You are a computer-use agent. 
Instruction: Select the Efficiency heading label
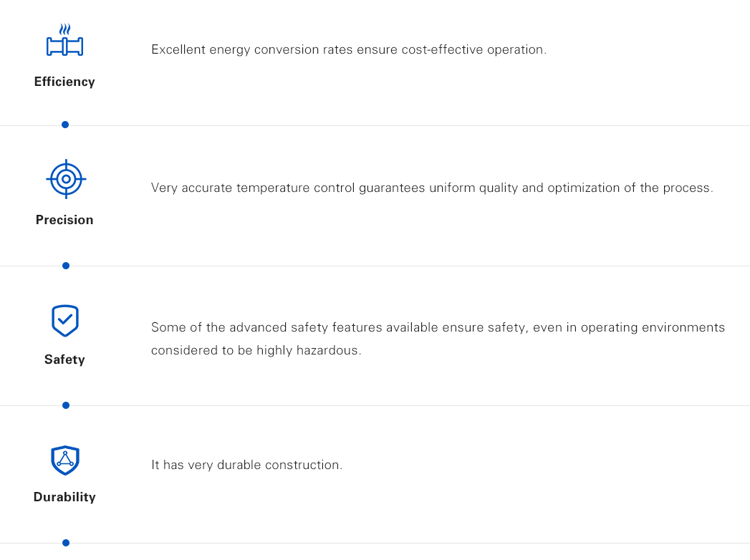coord(64,82)
